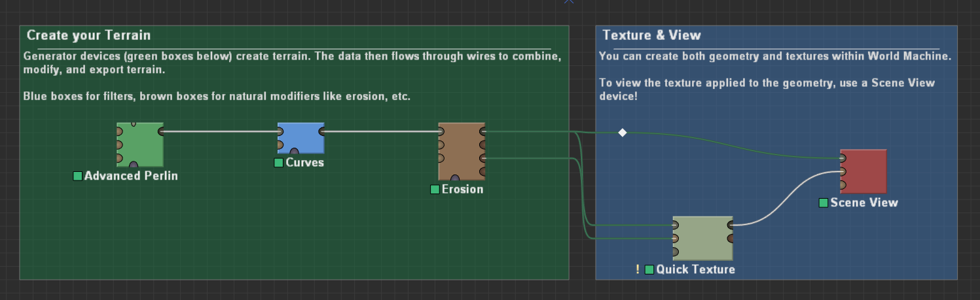980x300 pixels.
Task: Click the white wire between Curves and Erosion
Action: coord(382,131)
